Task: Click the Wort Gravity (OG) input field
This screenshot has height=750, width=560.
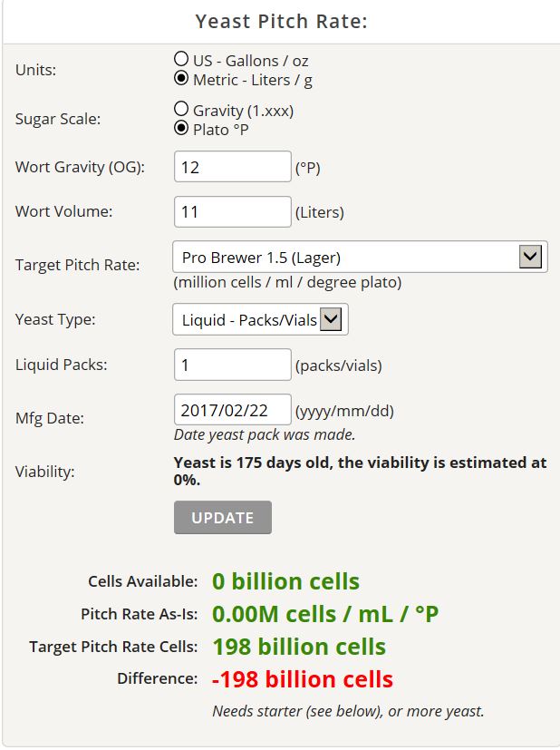Action: click(232, 167)
